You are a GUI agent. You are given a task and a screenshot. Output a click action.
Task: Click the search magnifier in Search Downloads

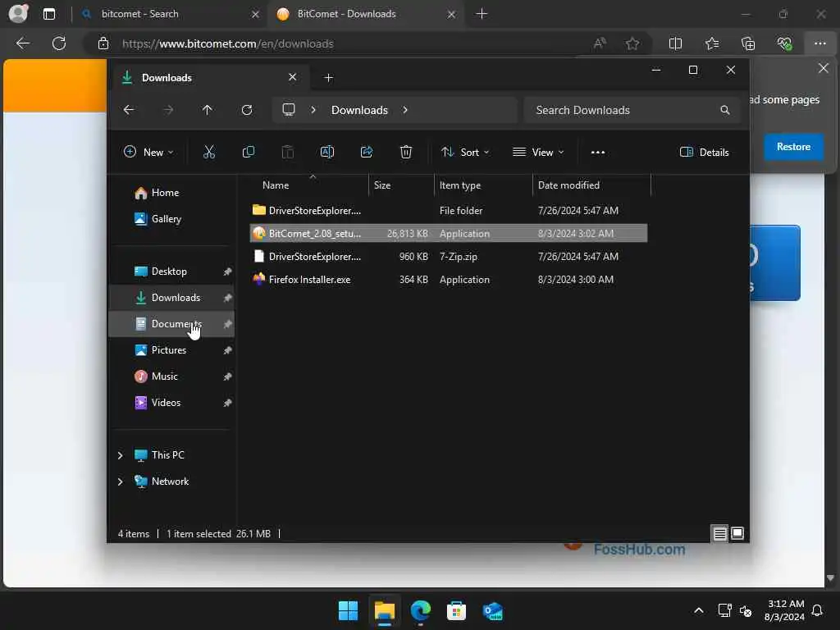(x=725, y=110)
